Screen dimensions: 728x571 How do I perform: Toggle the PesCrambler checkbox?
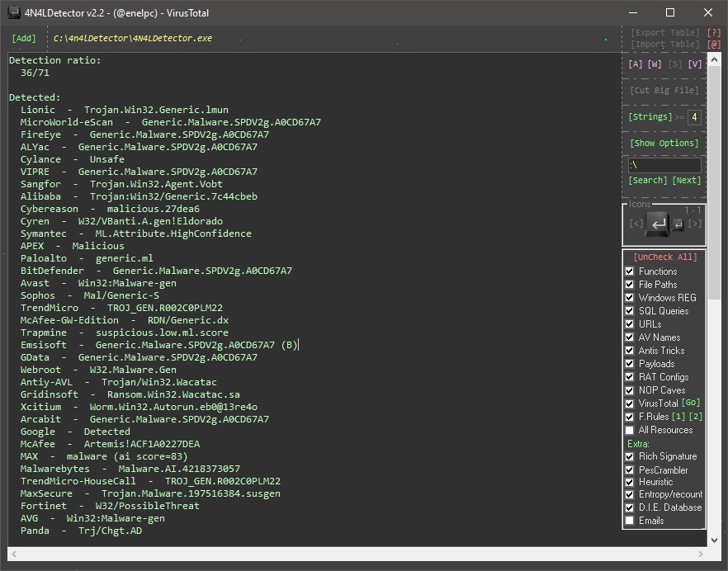pyautogui.click(x=630, y=470)
